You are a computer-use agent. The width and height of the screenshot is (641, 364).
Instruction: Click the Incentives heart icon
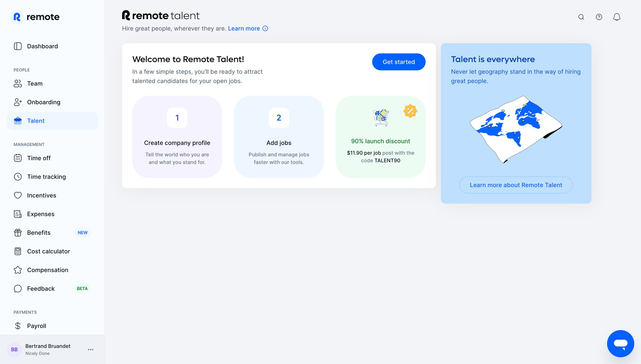tap(18, 195)
